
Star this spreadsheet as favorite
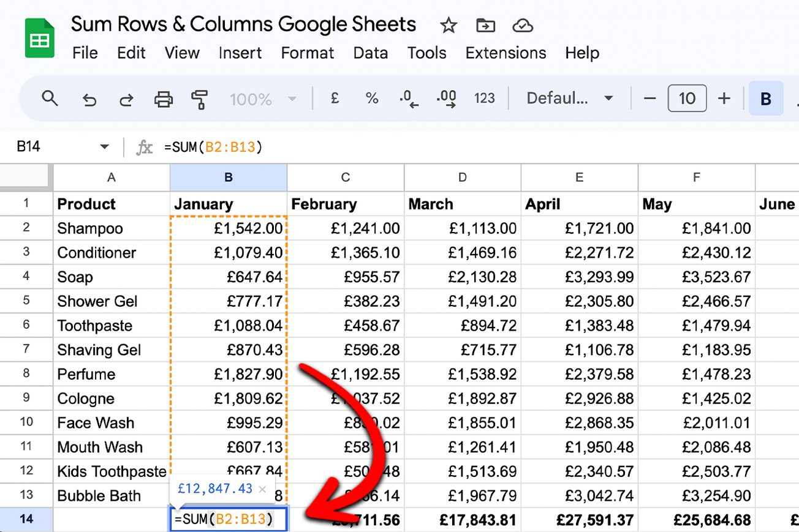pos(448,25)
